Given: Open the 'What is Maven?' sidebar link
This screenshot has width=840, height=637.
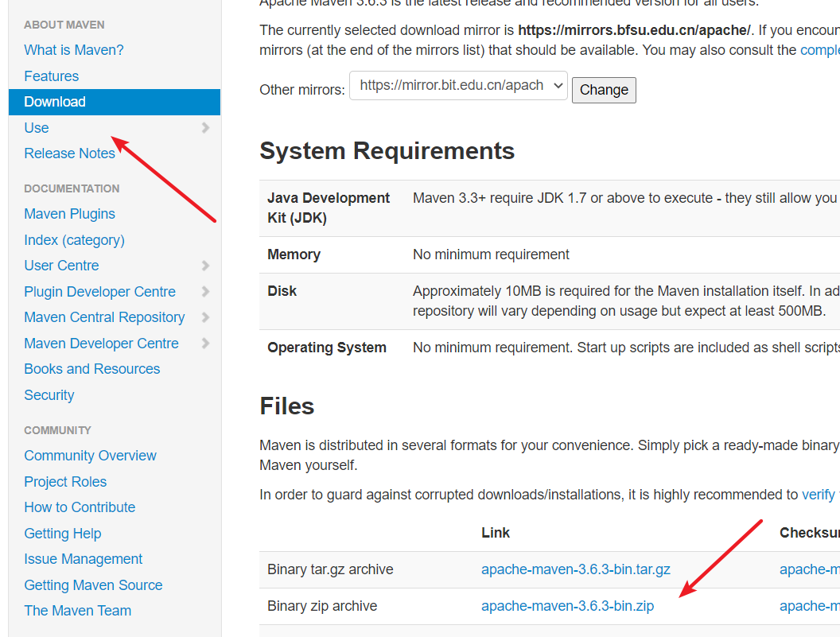Looking at the screenshot, I should coord(73,50).
